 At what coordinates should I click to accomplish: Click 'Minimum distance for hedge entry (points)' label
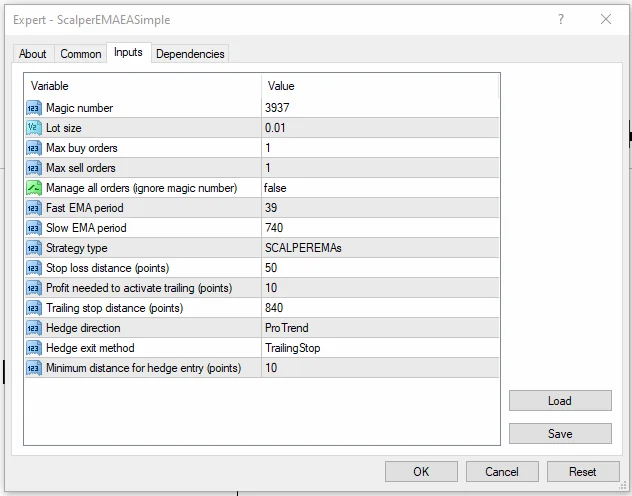point(143,368)
